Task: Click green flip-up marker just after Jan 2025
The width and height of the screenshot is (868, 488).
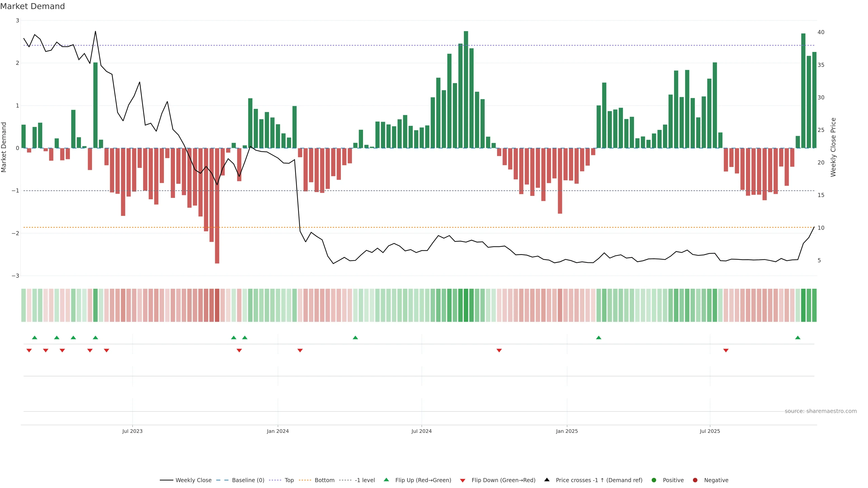Action: [x=598, y=338]
